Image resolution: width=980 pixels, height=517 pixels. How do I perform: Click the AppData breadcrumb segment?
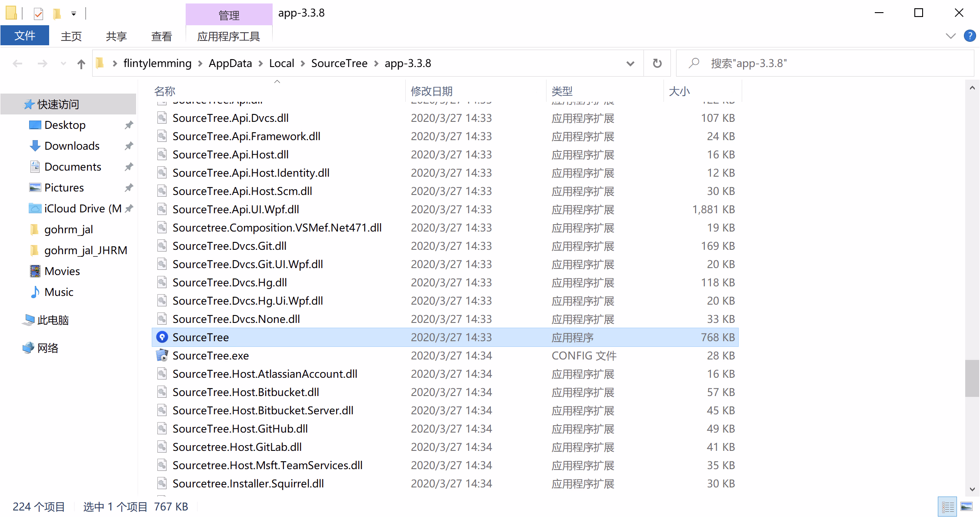(x=230, y=64)
